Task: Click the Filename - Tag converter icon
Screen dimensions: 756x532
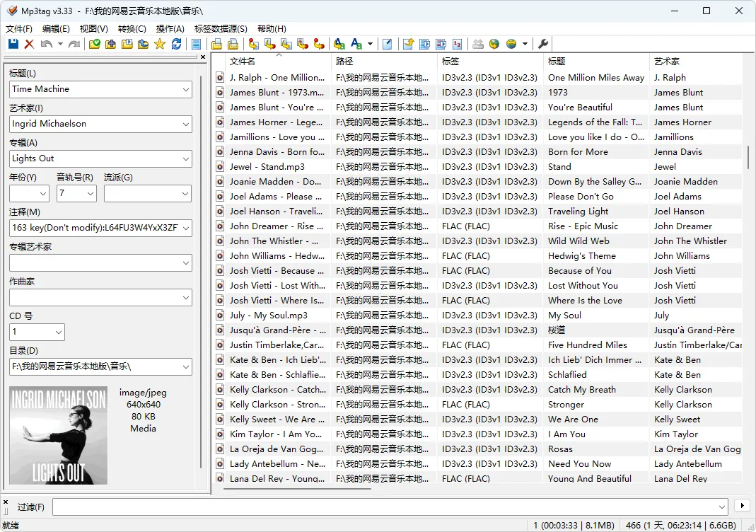Action: (x=270, y=45)
